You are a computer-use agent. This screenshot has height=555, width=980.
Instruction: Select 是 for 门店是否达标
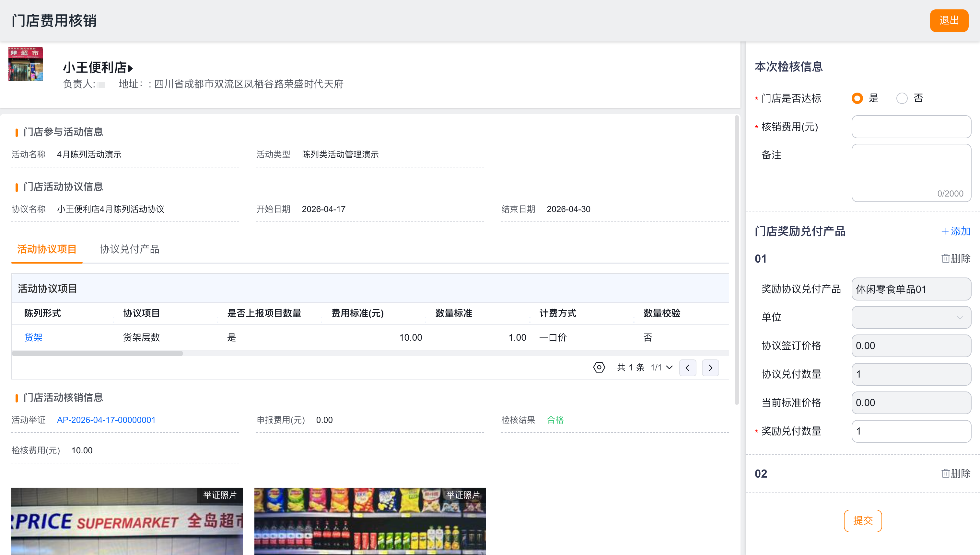857,98
